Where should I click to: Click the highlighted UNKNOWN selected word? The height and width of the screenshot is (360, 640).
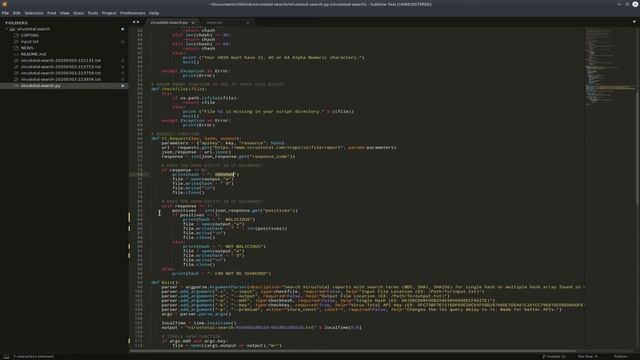click(x=224, y=175)
